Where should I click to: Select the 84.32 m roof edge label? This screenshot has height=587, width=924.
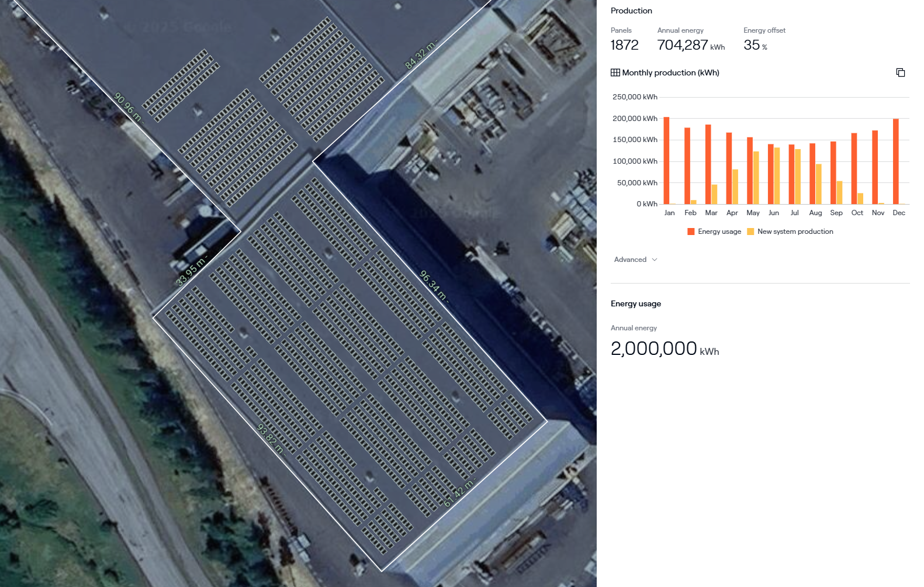[x=420, y=55]
